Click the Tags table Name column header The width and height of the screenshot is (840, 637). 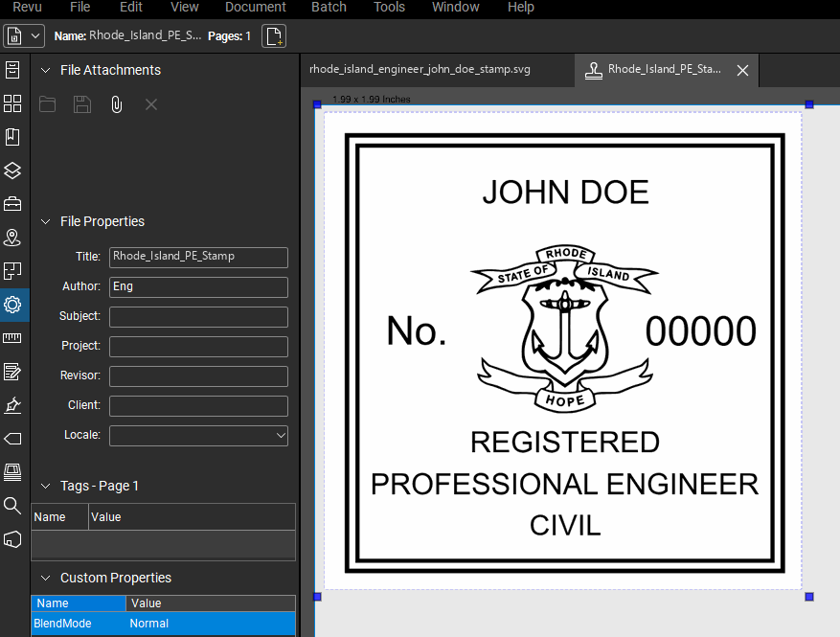pyautogui.click(x=59, y=517)
